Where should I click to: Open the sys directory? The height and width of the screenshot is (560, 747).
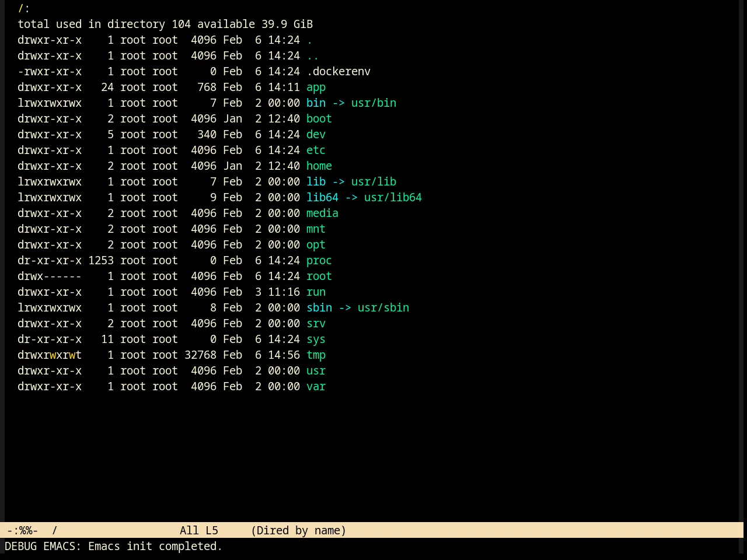[x=316, y=339]
